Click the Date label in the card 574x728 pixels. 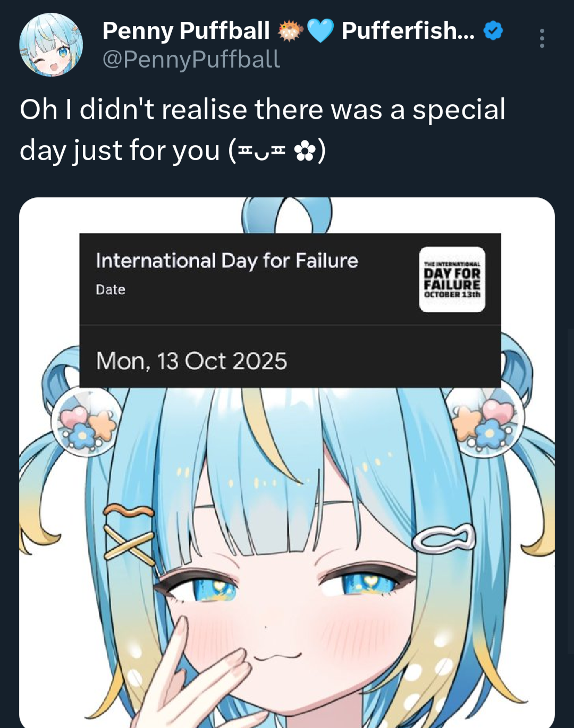(111, 289)
